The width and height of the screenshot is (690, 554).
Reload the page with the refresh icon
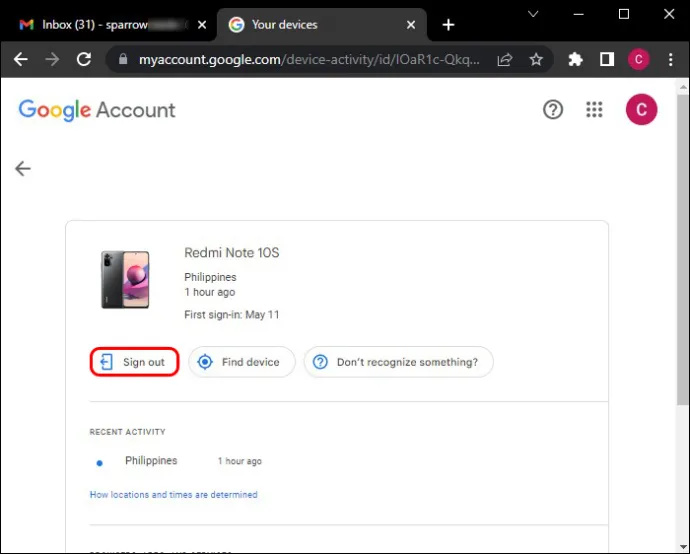point(84,59)
